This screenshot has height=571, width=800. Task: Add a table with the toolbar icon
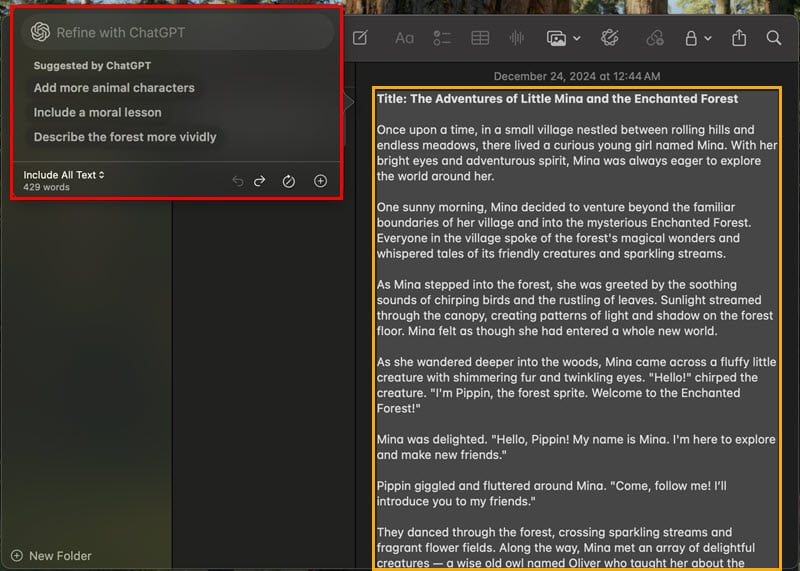coord(480,39)
